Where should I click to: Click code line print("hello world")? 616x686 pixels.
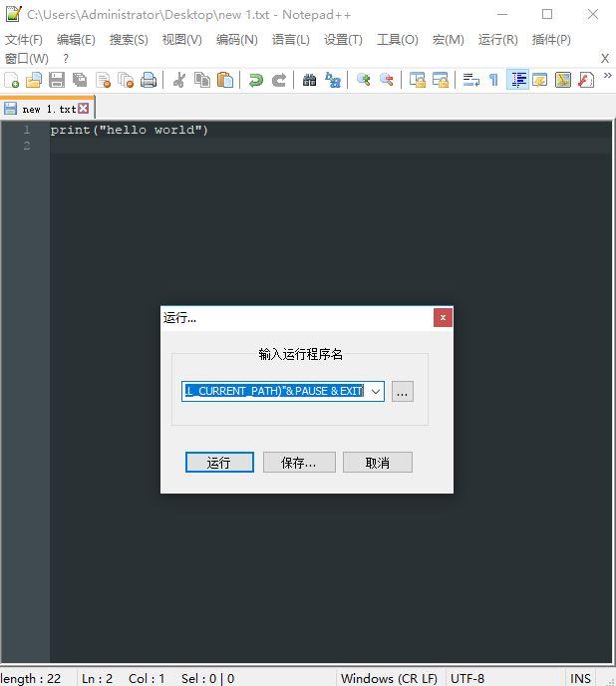click(x=129, y=130)
